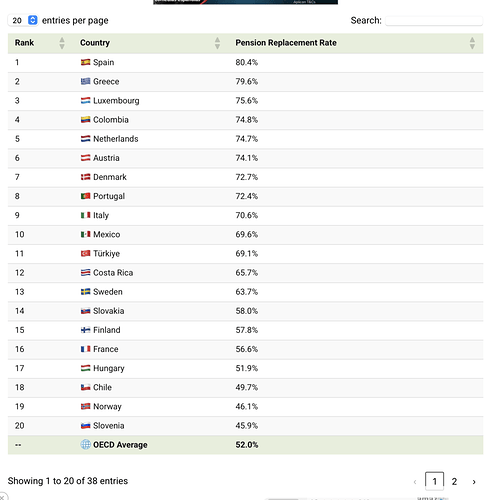Click the Country column header text
This screenshot has width=496, height=500.
(95, 43)
